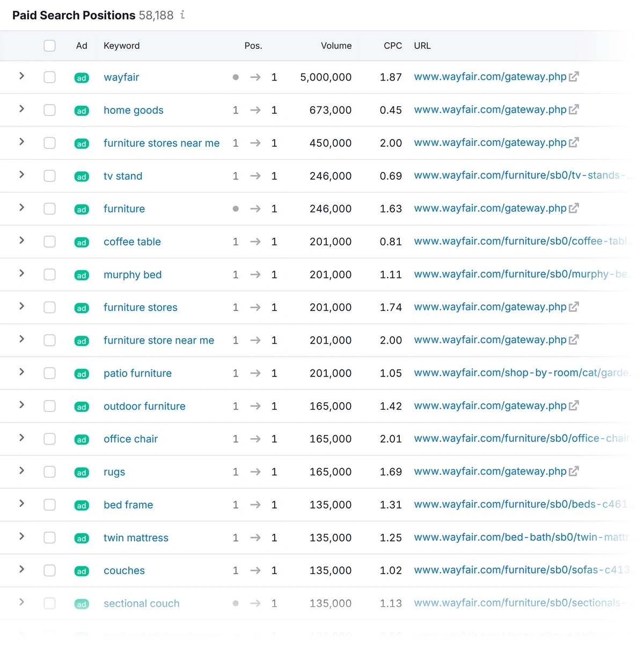Image resolution: width=644 pixels, height=646 pixels.
Task: Select the coffee table row checkbox
Action: 50,242
